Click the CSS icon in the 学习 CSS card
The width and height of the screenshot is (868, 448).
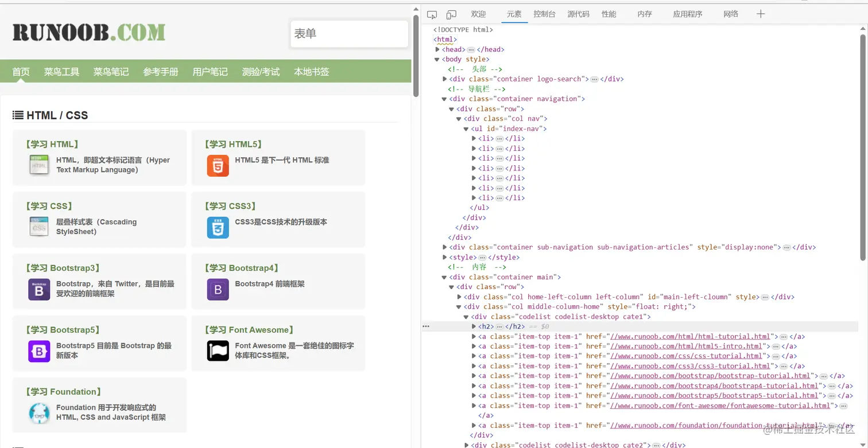[x=39, y=227]
